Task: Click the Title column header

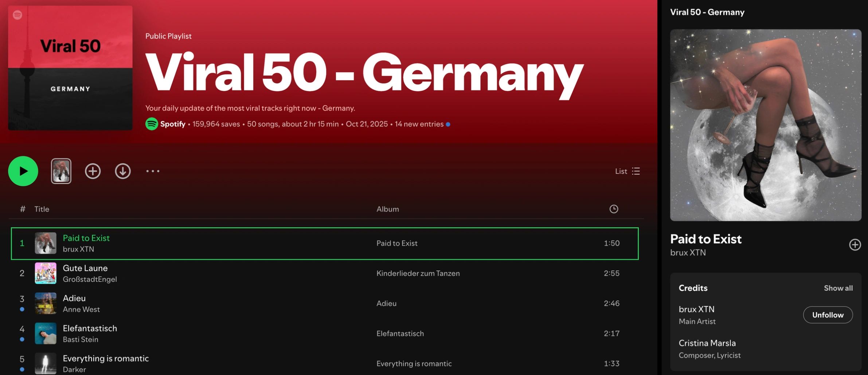Action: pyautogui.click(x=42, y=209)
